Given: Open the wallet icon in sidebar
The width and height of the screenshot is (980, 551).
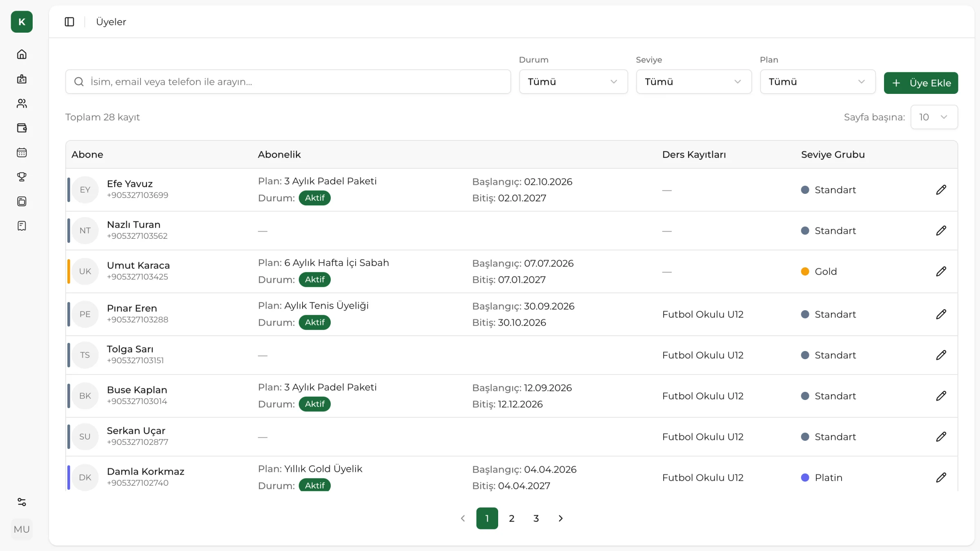Looking at the screenshot, I should [22, 128].
